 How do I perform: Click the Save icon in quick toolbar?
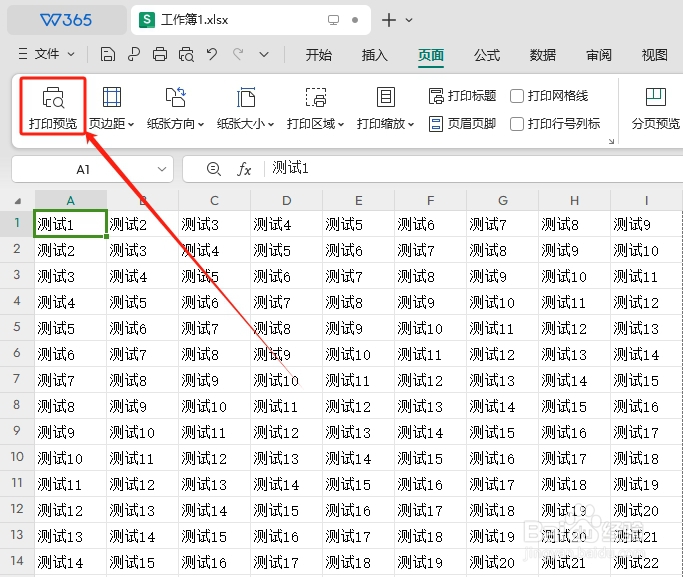point(108,55)
